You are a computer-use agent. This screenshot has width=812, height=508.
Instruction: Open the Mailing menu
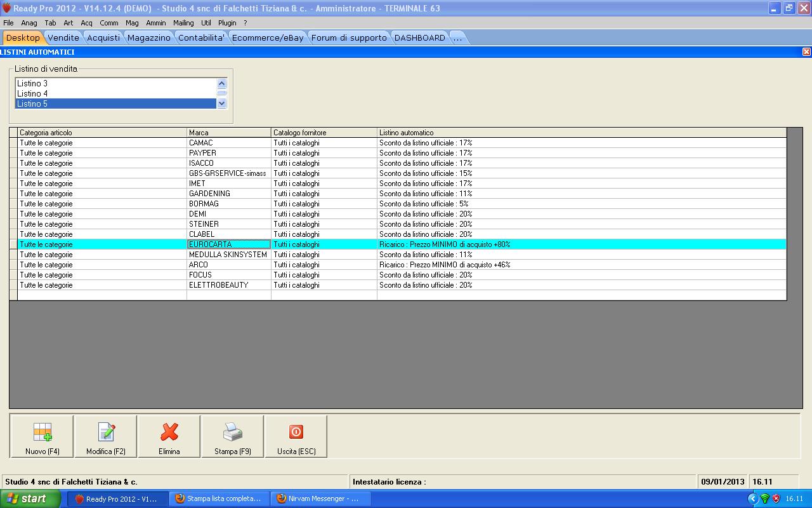point(183,23)
